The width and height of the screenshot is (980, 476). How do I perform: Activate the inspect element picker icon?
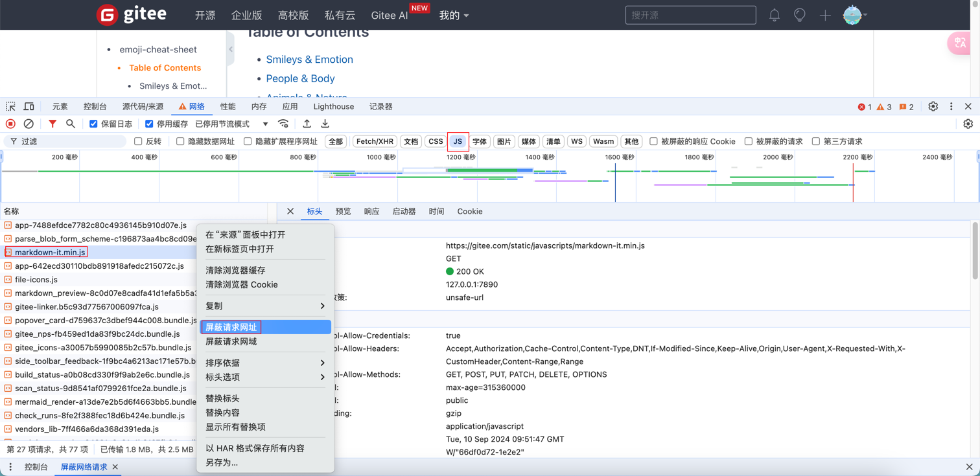(10, 106)
